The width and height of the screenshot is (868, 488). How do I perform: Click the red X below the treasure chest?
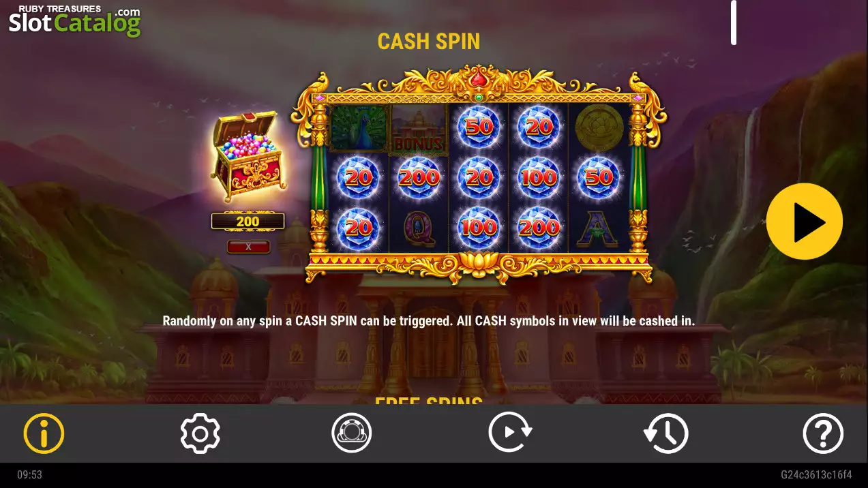[248, 247]
